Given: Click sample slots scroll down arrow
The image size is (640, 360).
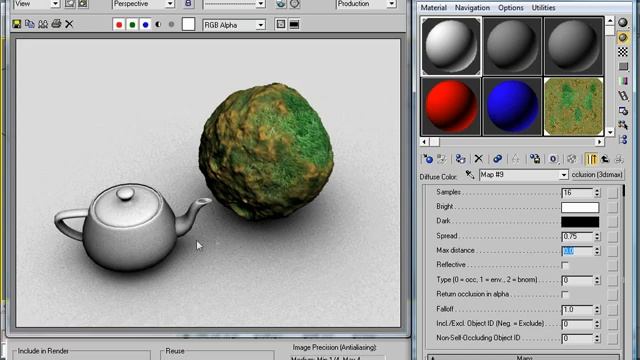Looking at the screenshot, I should click(610, 132).
